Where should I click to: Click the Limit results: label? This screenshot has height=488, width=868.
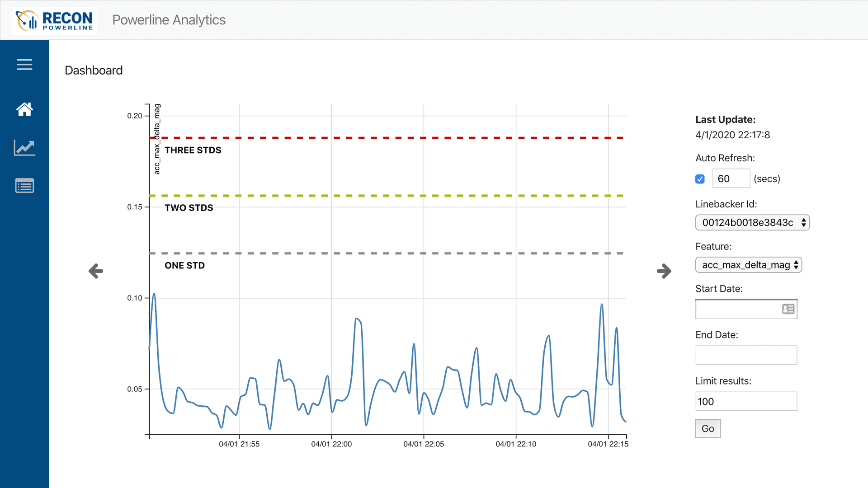click(x=723, y=381)
